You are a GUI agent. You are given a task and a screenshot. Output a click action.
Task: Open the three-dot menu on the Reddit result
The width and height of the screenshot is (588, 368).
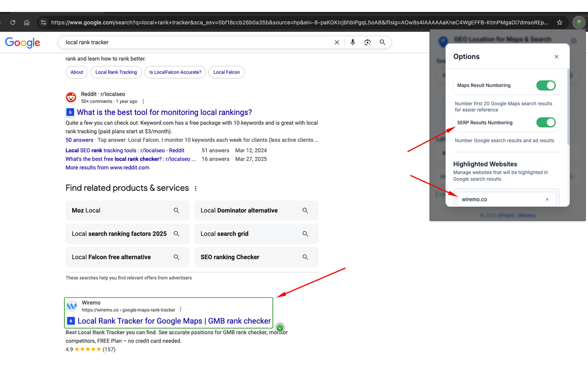click(143, 101)
